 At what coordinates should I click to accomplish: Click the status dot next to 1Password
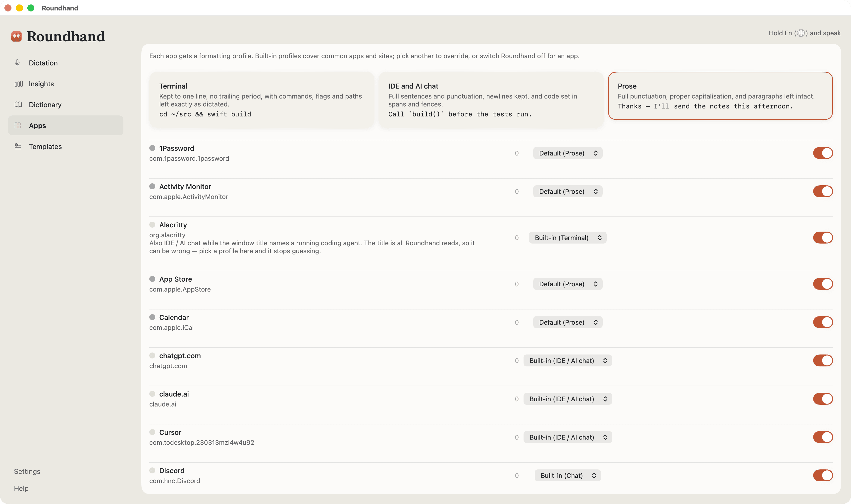pyautogui.click(x=152, y=148)
